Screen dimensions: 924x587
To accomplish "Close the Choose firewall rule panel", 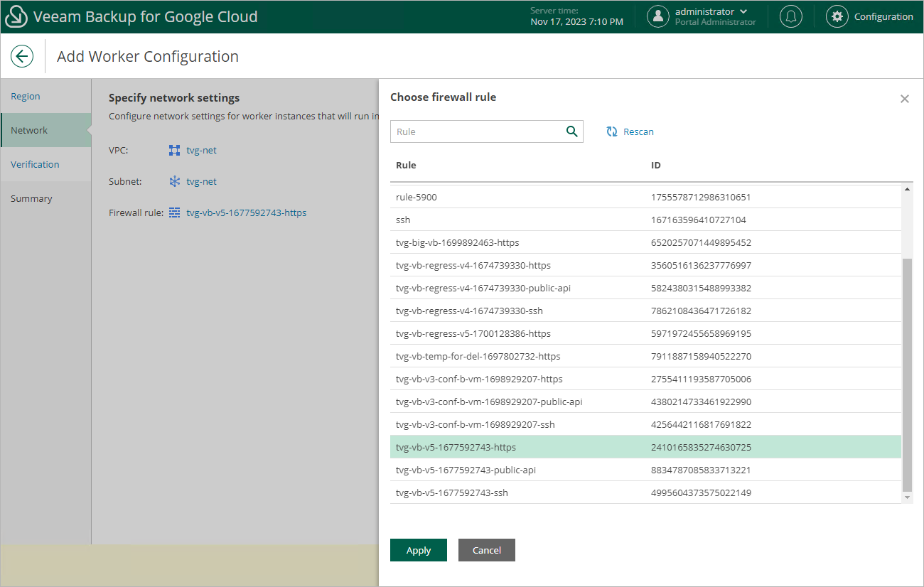I will 905,99.
